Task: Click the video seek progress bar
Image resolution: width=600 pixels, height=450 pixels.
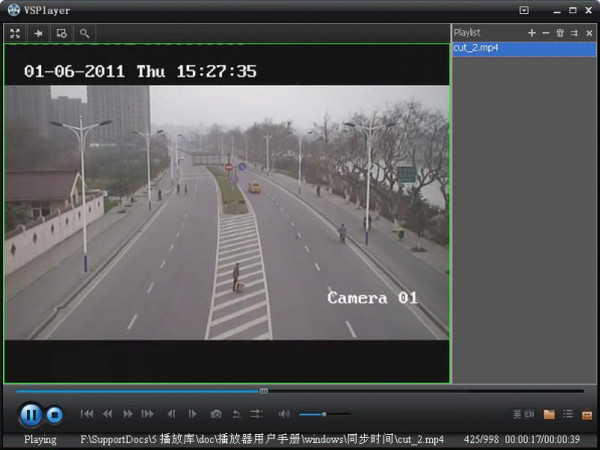Action: (300, 391)
